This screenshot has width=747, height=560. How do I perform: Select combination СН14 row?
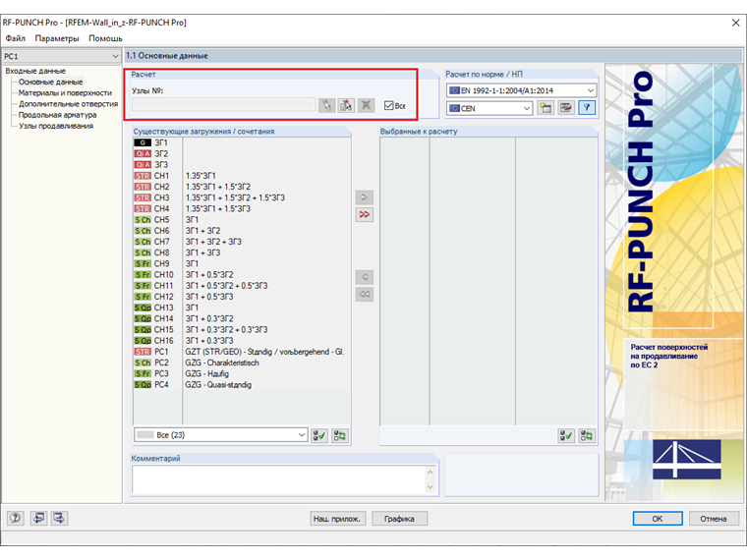click(x=242, y=318)
